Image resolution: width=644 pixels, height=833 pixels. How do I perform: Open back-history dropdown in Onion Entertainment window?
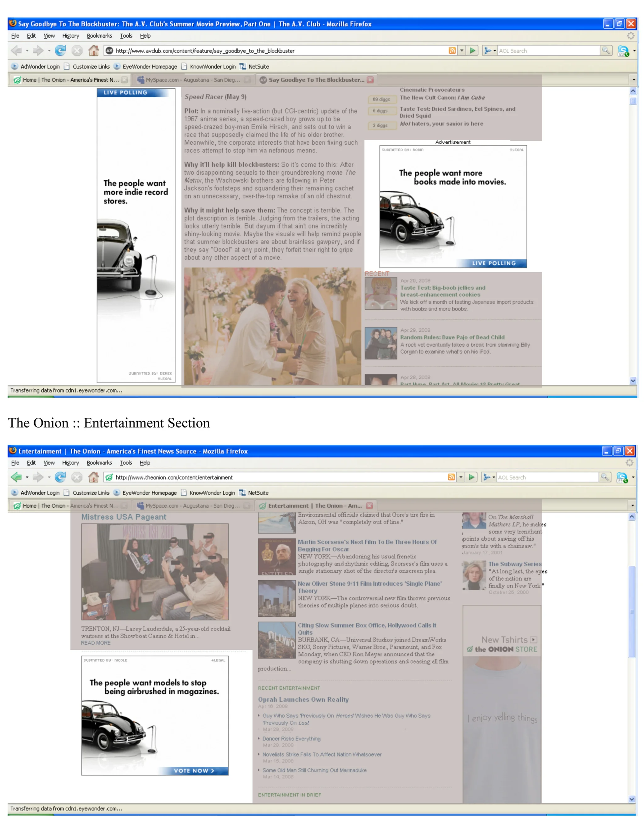click(x=27, y=477)
